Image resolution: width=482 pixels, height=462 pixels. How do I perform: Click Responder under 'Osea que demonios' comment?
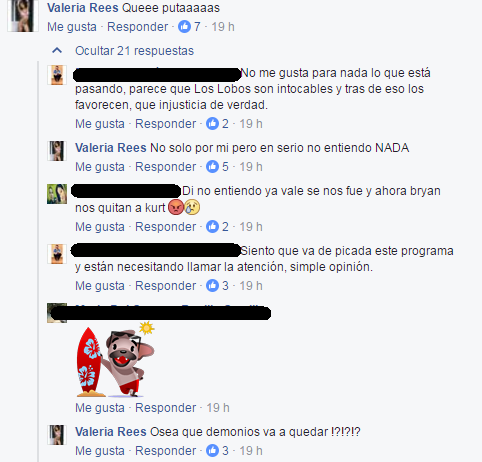click(166, 451)
